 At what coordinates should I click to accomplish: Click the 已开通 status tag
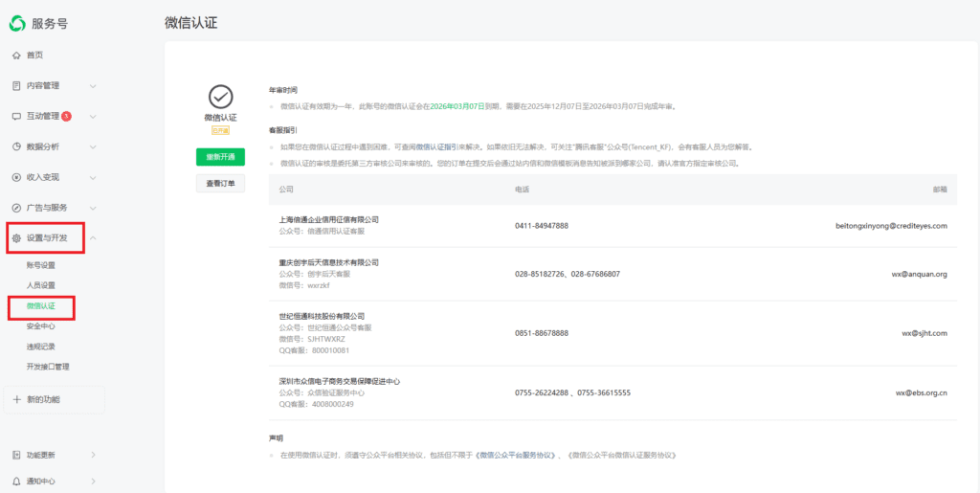(x=220, y=130)
